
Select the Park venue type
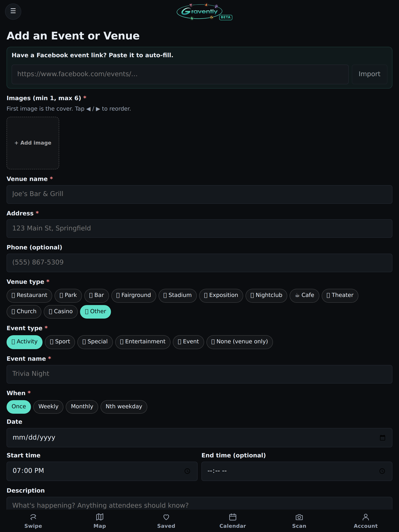point(68,295)
